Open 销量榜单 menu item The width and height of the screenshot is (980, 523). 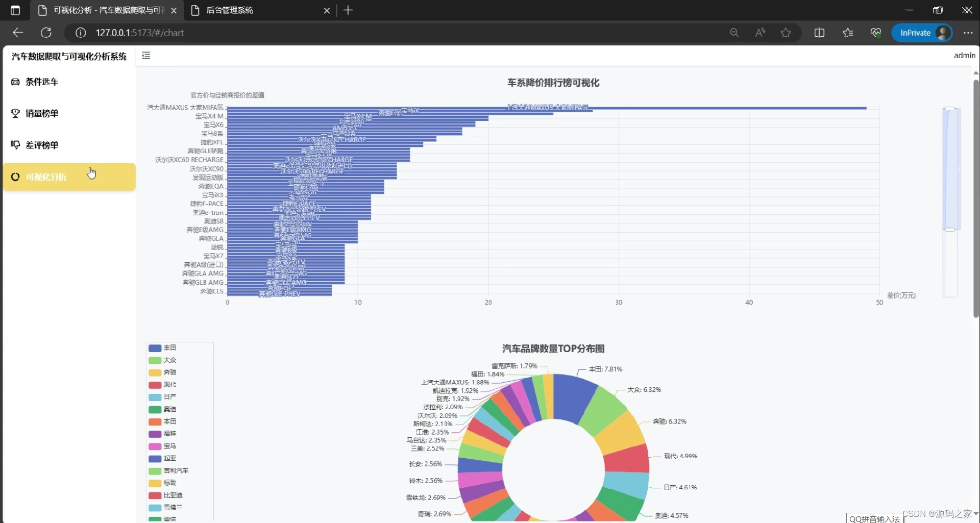69,113
